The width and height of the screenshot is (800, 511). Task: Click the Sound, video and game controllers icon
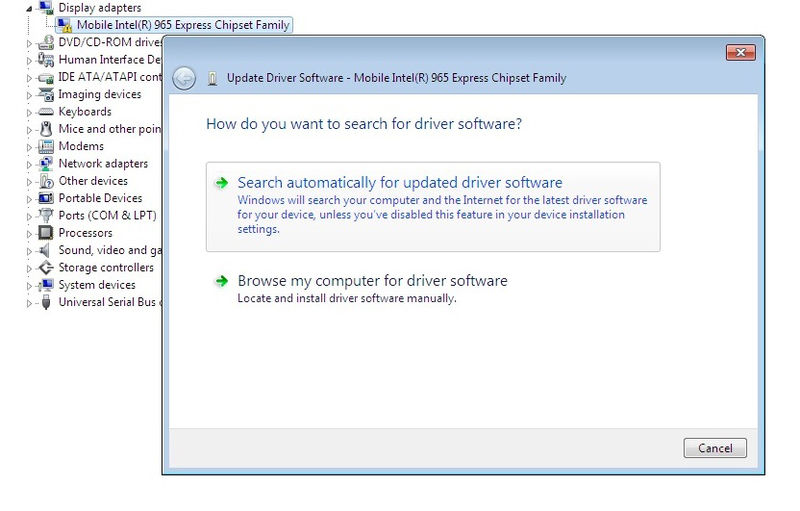click(45, 250)
